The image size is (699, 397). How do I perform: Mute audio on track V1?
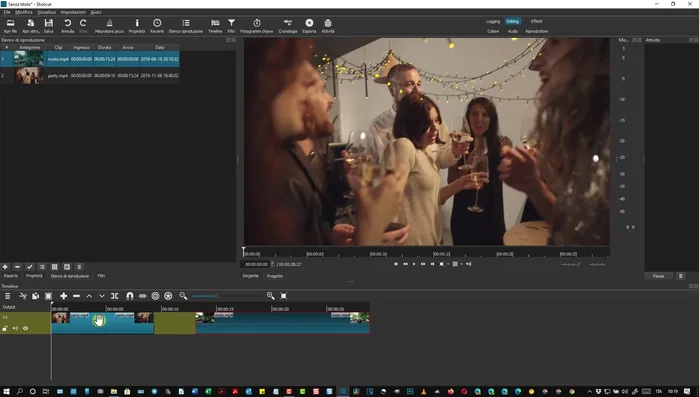(15, 328)
